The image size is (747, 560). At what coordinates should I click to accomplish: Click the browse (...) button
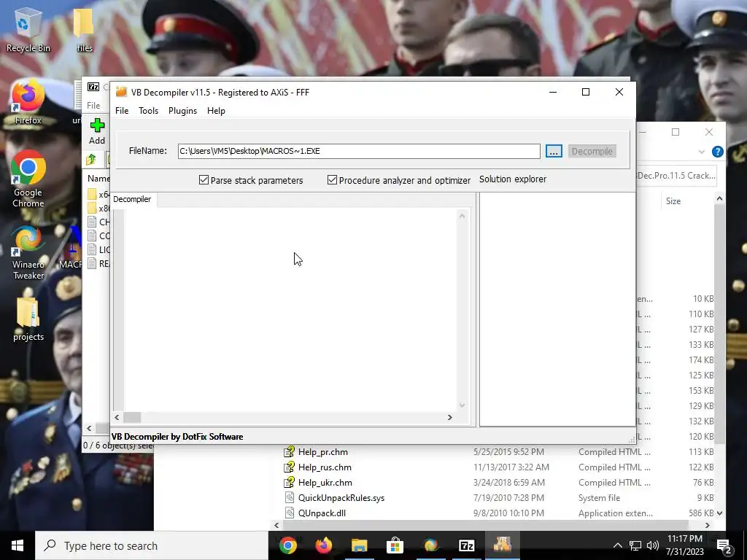(554, 151)
